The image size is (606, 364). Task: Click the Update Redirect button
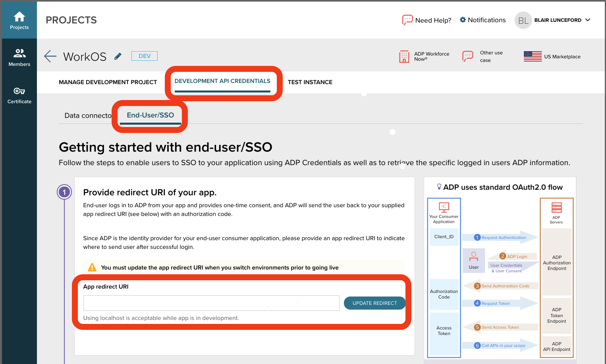(x=374, y=303)
